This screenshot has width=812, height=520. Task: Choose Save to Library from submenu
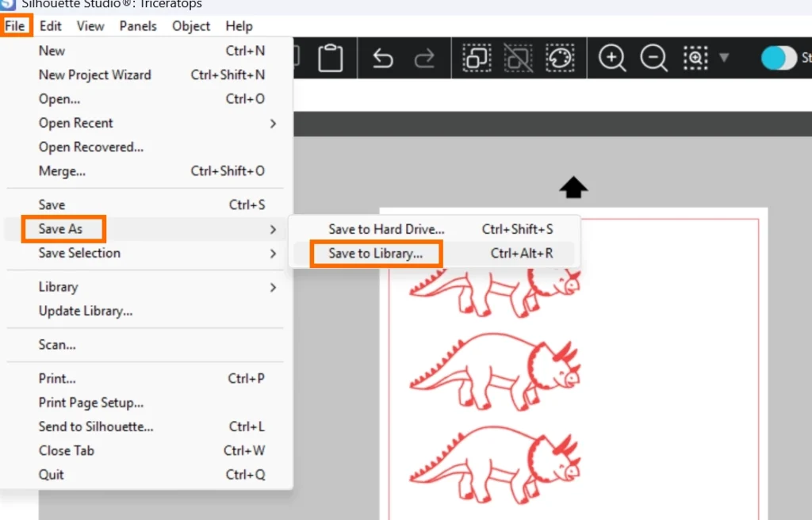(x=376, y=254)
